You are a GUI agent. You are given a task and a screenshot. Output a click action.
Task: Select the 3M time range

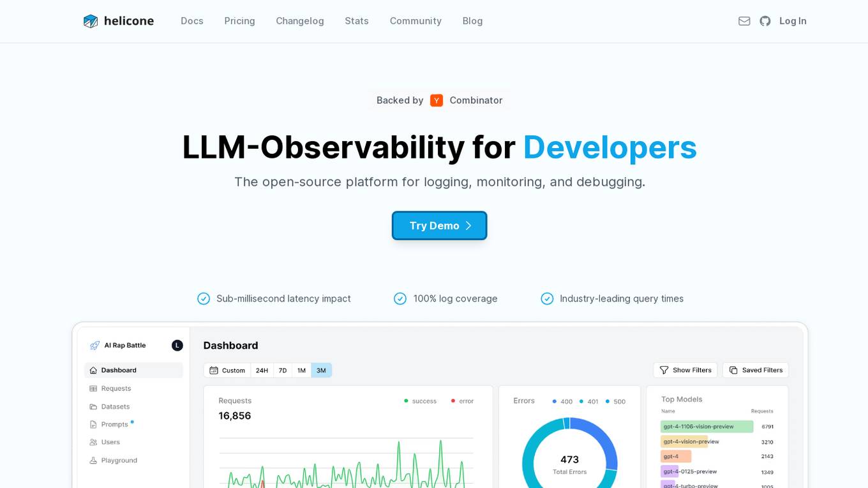point(321,370)
